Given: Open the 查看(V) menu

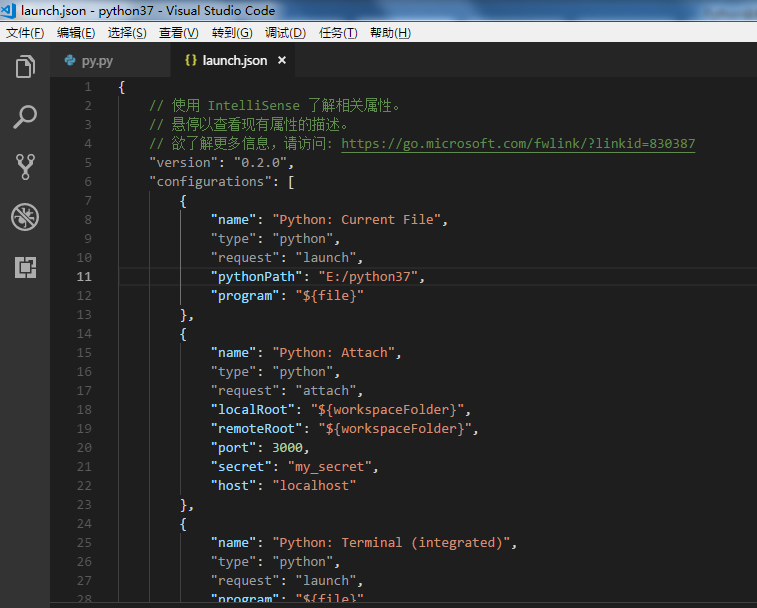Looking at the screenshot, I should tap(179, 33).
